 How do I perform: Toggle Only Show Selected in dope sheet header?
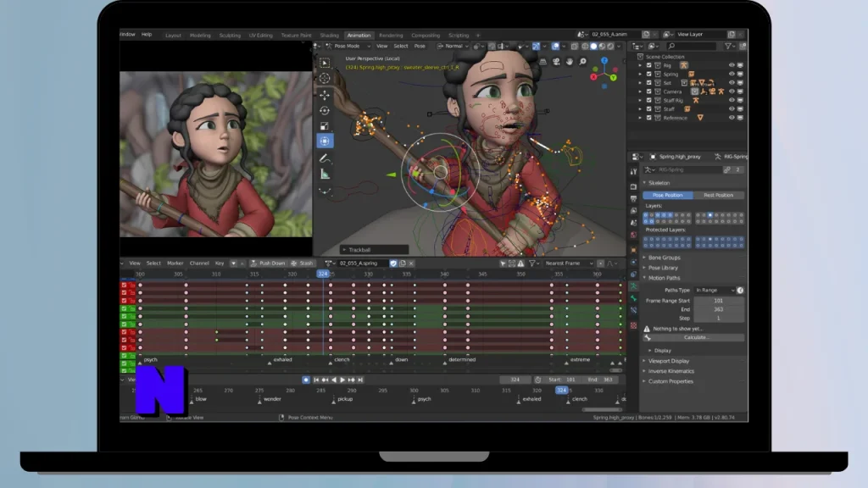click(503, 263)
